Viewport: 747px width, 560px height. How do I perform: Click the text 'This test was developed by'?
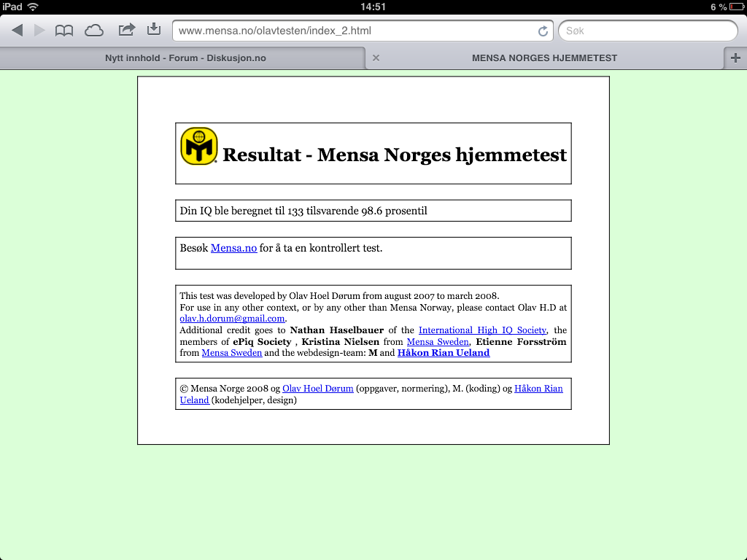(x=233, y=296)
